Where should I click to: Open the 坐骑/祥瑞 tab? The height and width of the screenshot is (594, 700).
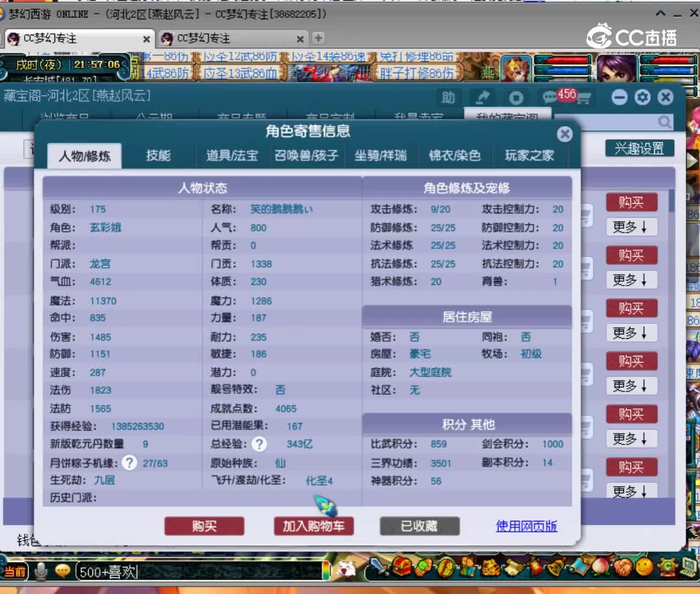tap(380, 156)
